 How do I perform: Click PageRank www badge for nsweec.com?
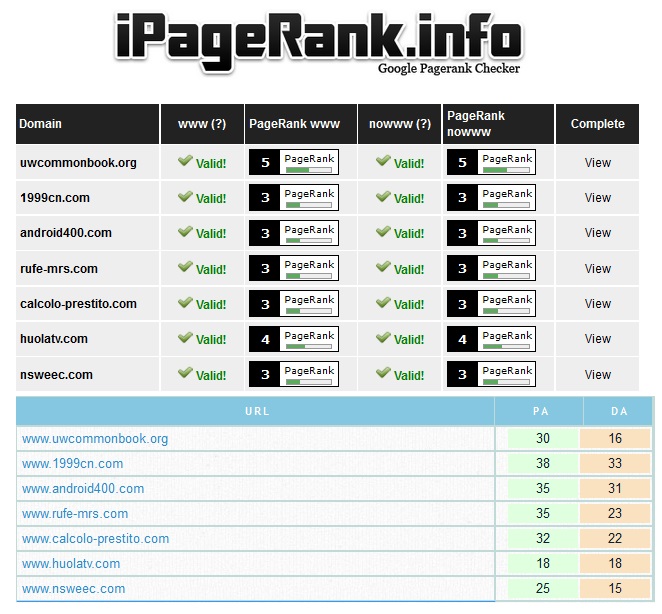click(294, 374)
